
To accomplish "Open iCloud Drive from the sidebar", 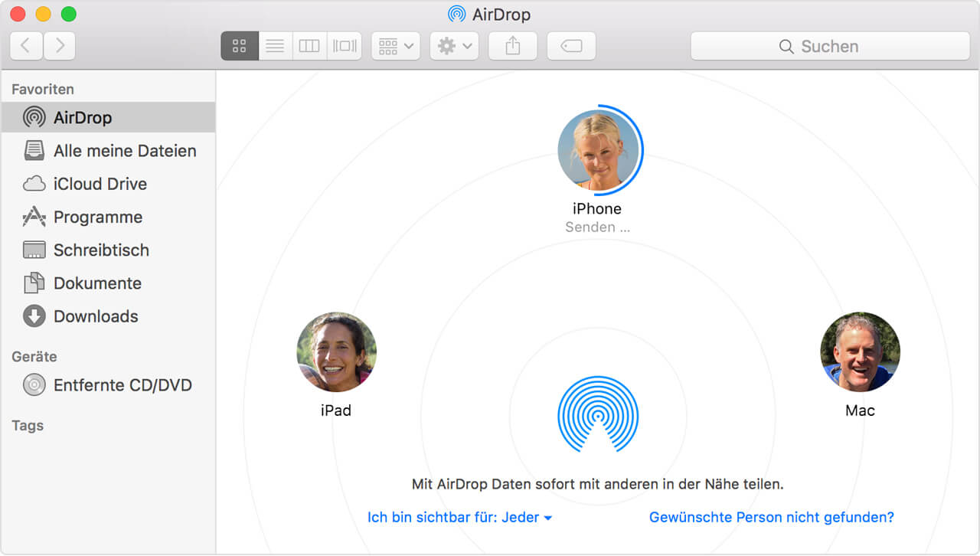I will click(100, 184).
